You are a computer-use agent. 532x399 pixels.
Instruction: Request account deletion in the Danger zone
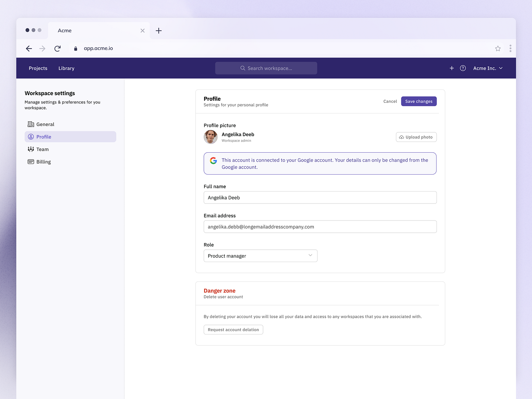coord(233,330)
